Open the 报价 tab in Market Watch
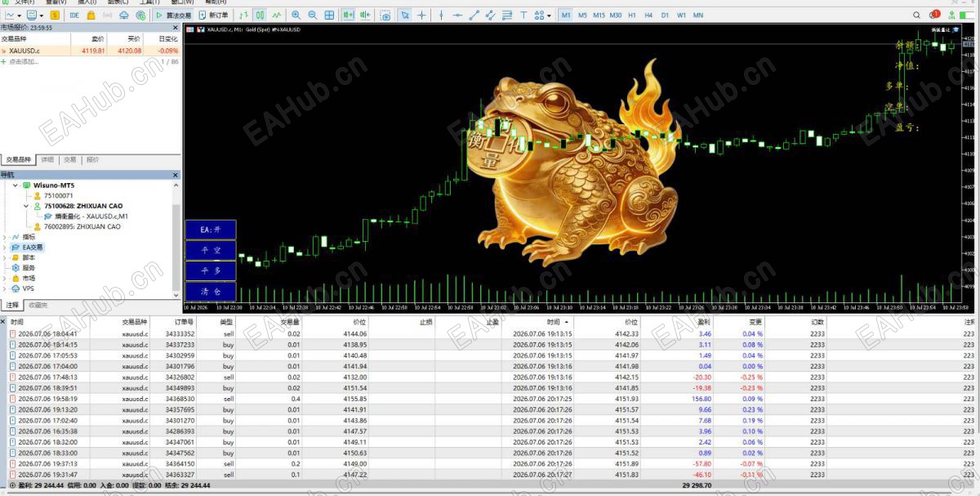 [93, 160]
